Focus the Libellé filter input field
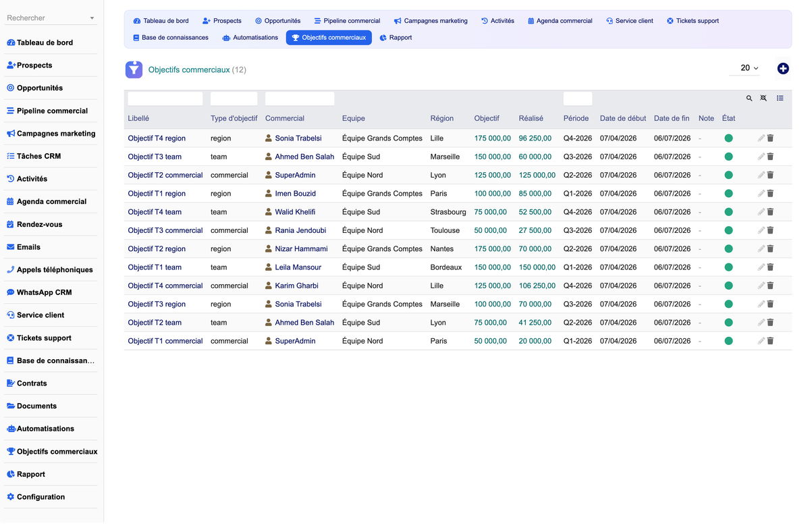Image resolution: width=810 pixels, height=532 pixels. coord(165,99)
